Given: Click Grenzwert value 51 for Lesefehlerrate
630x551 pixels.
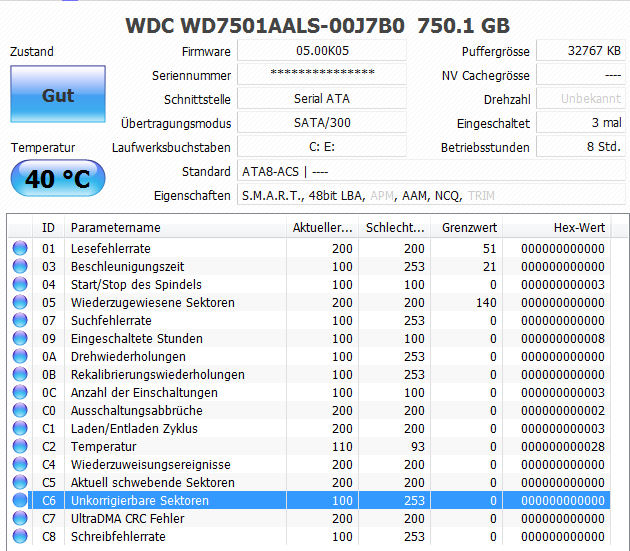Looking at the screenshot, I should pyautogui.click(x=489, y=249).
